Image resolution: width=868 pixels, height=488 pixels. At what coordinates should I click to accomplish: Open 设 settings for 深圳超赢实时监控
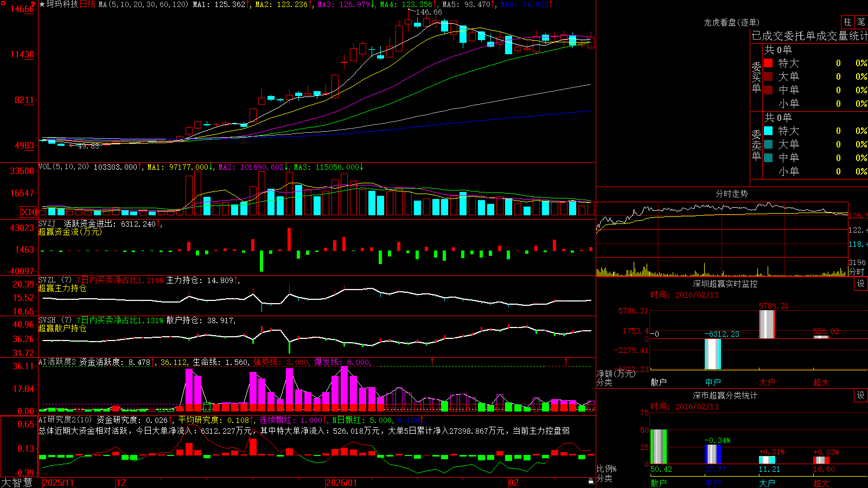861,284
